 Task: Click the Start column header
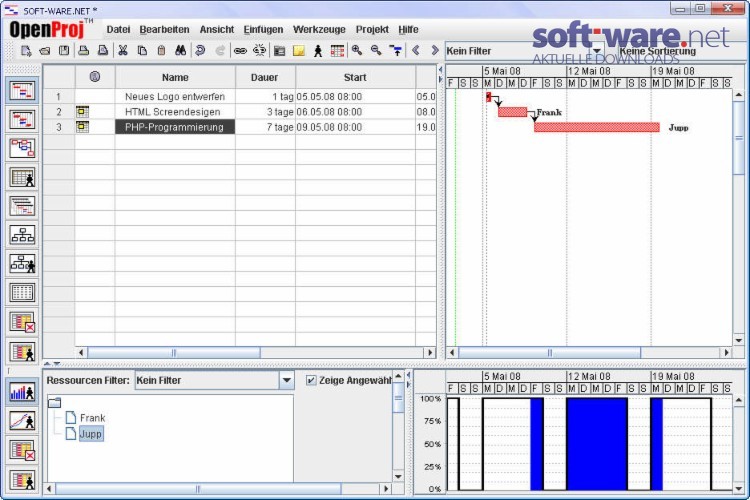[x=355, y=78]
